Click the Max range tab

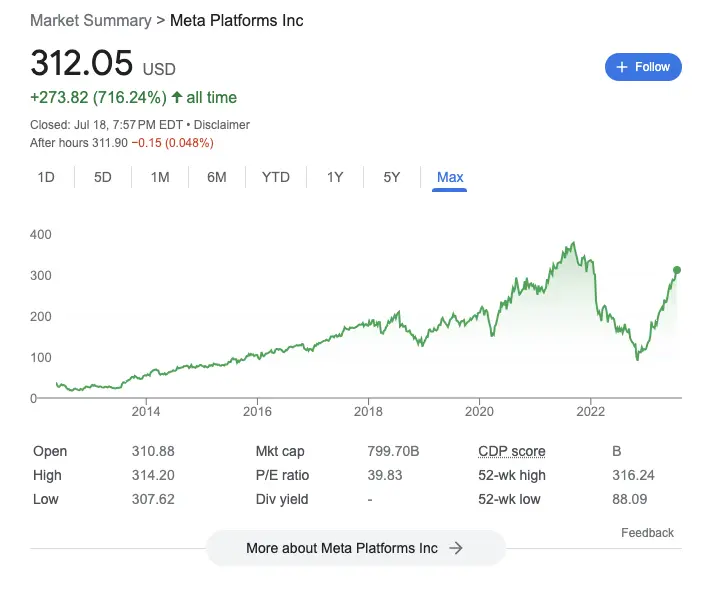pyautogui.click(x=450, y=177)
